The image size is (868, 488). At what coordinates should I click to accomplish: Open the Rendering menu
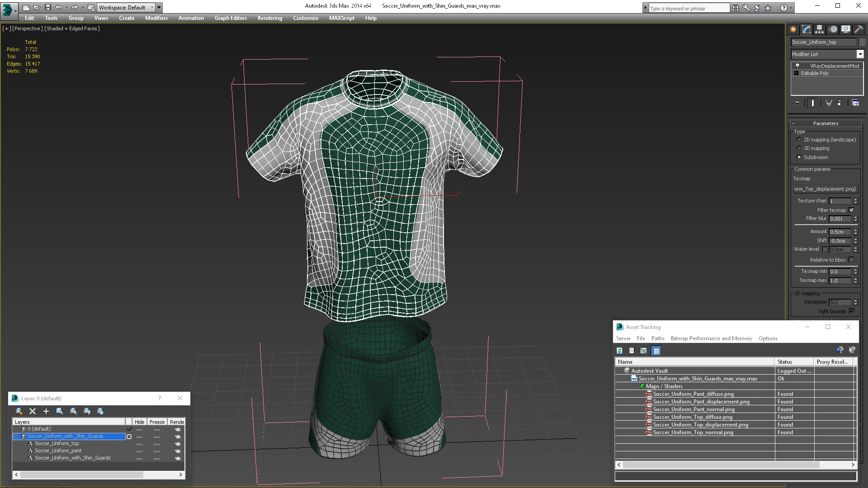point(270,18)
